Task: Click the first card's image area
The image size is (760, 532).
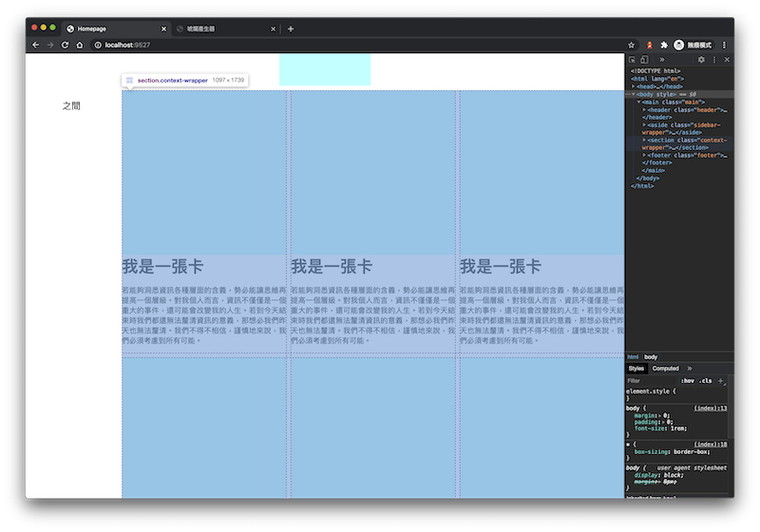Action: point(204,173)
